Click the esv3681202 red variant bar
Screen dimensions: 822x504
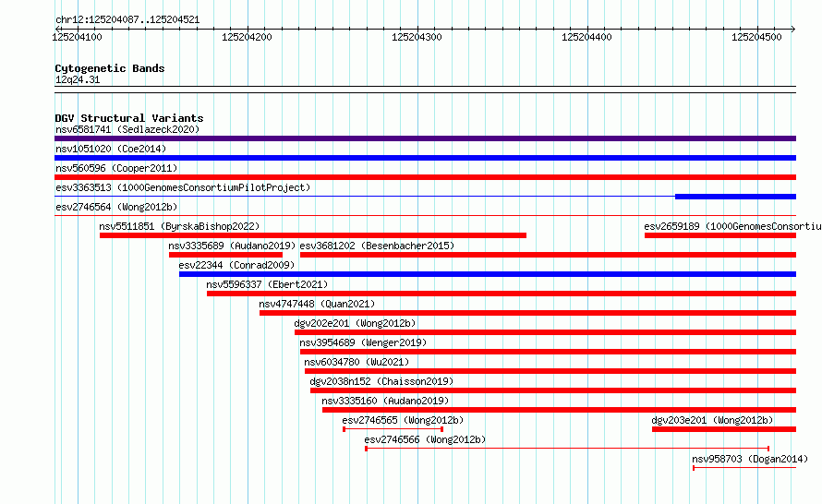coord(548,255)
